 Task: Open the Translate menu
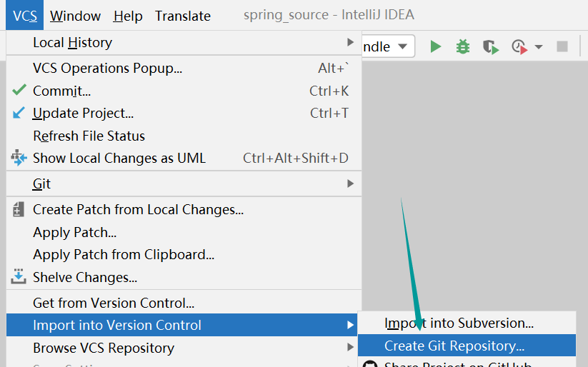click(x=183, y=16)
